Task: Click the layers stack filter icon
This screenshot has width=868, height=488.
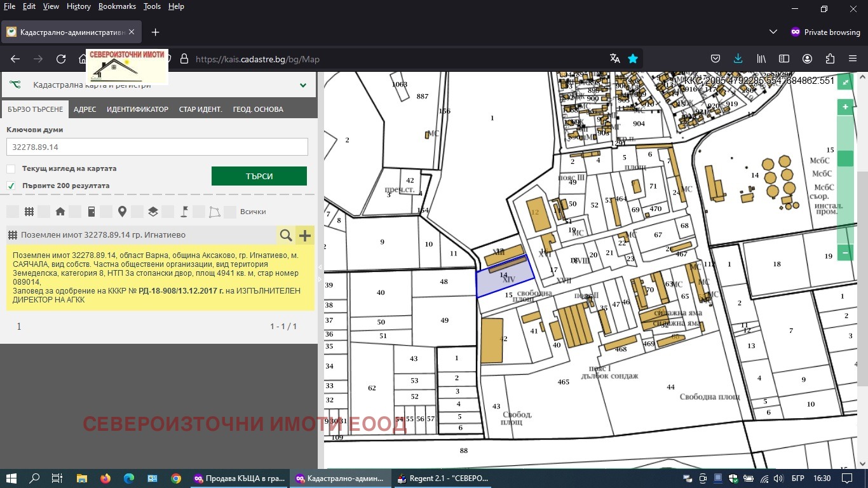Action: point(153,212)
